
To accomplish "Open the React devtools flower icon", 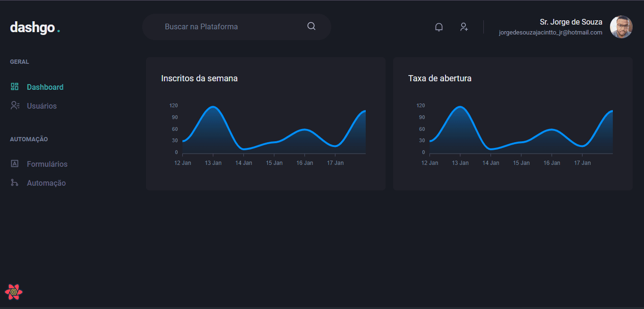I will (x=14, y=292).
